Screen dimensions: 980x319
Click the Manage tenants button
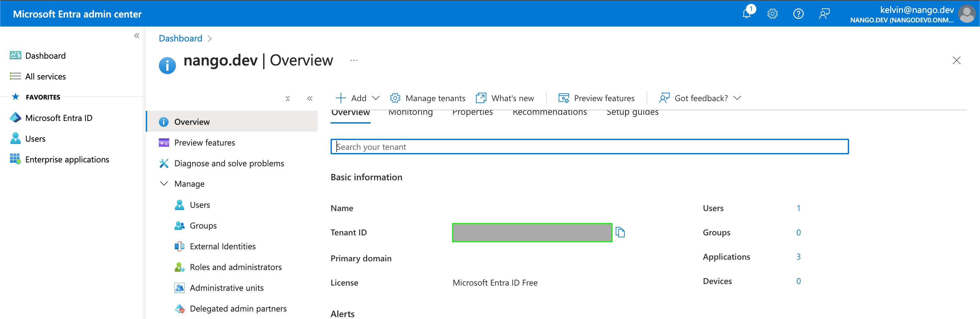[x=427, y=98]
